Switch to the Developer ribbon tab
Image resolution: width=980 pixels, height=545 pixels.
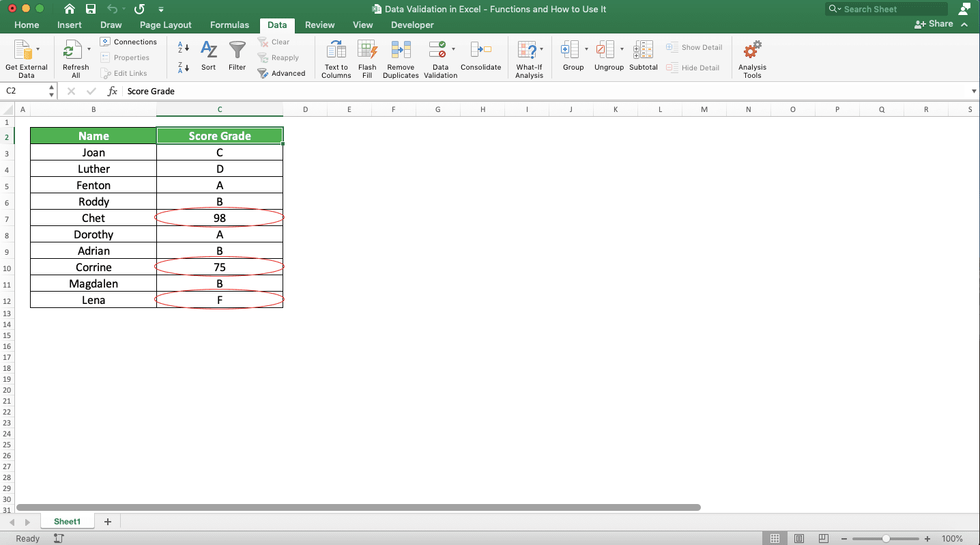tap(412, 25)
